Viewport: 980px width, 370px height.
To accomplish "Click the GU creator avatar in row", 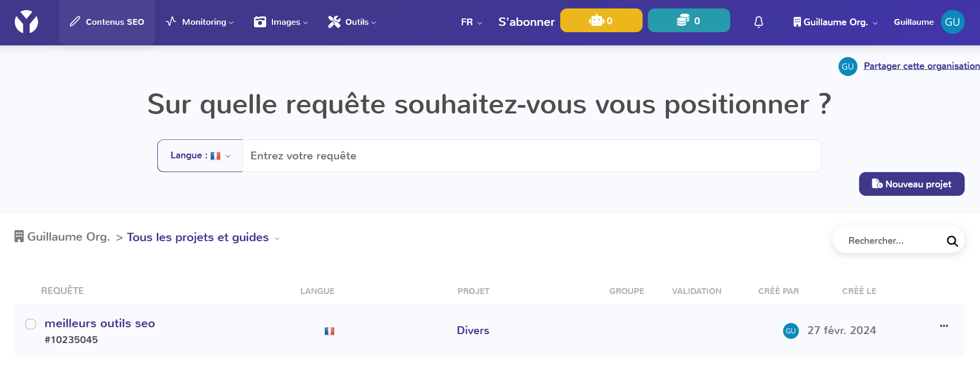I will pyautogui.click(x=791, y=331).
